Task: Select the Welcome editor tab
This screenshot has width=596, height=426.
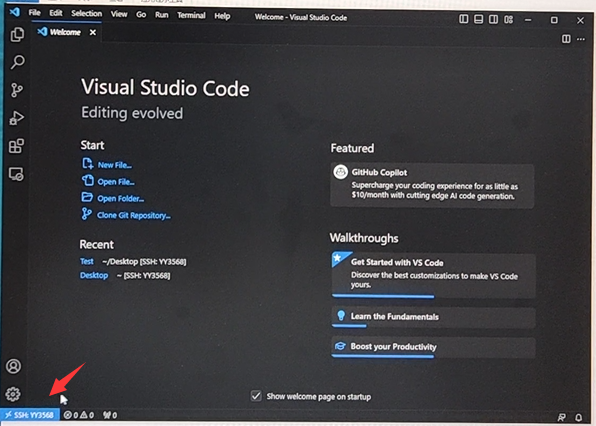Action: pos(67,32)
